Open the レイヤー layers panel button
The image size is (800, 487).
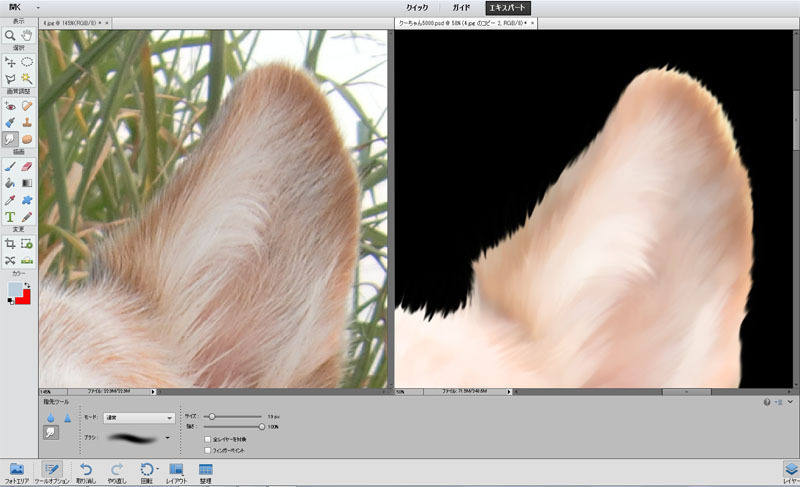[791, 472]
